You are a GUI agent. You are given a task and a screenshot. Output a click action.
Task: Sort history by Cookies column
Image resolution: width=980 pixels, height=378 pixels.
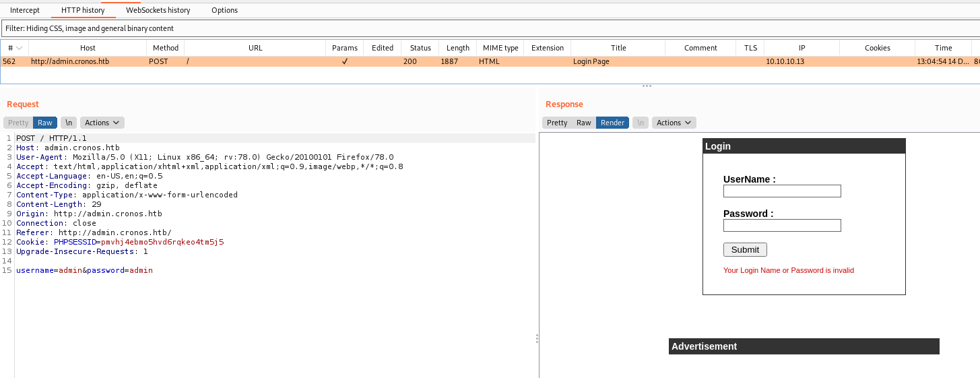pos(878,48)
